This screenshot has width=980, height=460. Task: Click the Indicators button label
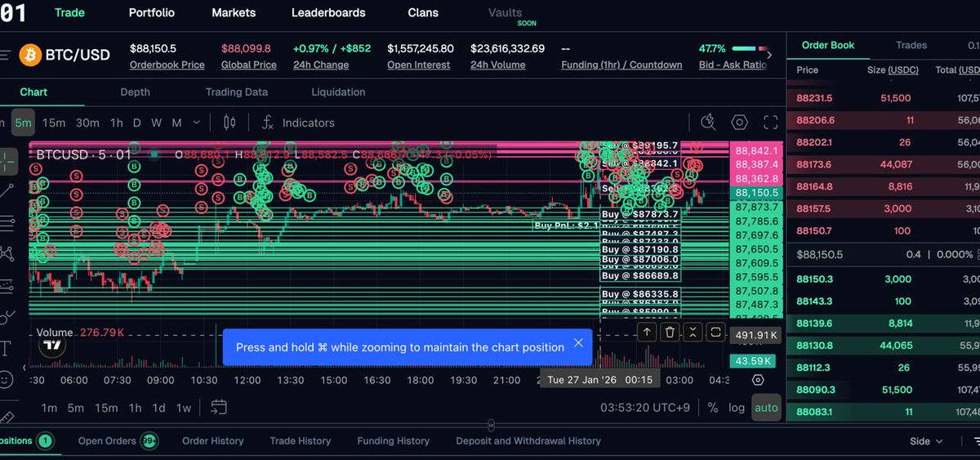coord(308,123)
